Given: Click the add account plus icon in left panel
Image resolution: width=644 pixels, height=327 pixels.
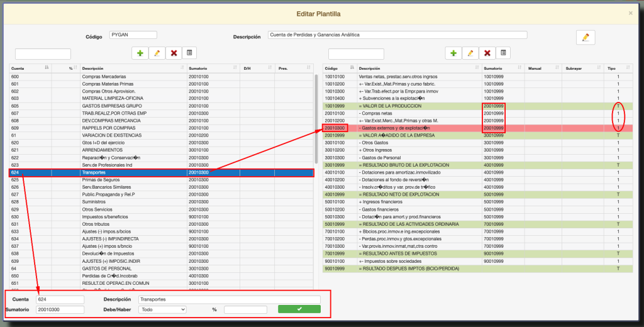Looking at the screenshot, I should click(x=140, y=53).
